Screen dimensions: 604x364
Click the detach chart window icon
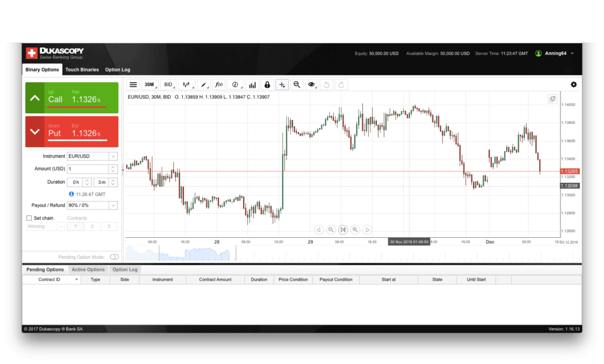pos(552,99)
